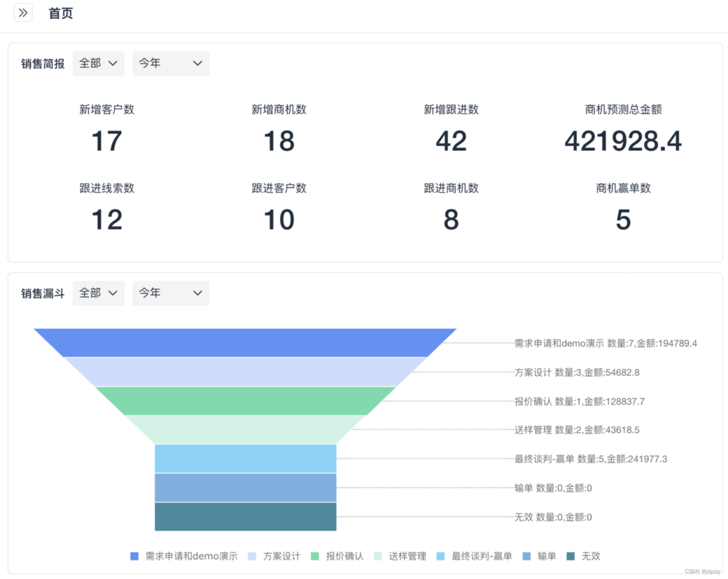
Task: Open 今年 dropdown in 销售简报
Action: coord(171,64)
